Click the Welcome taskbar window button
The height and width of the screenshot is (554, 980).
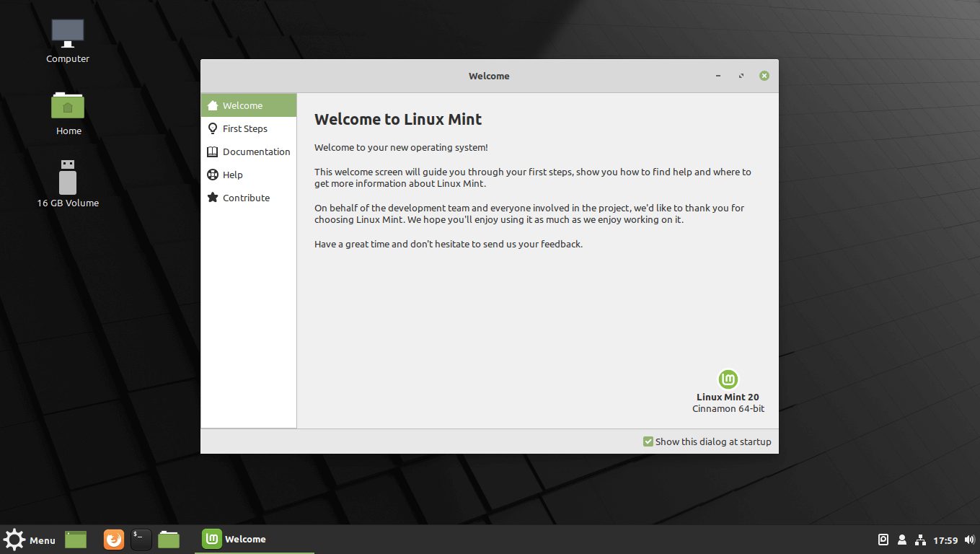(x=255, y=540)
